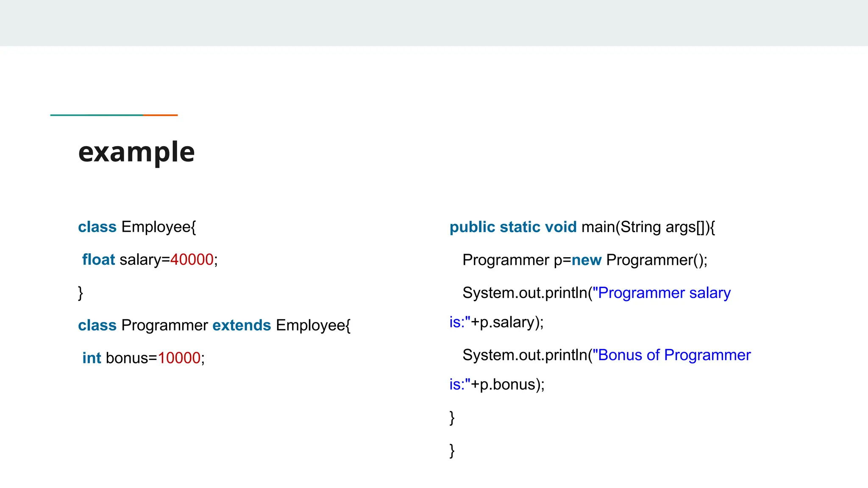Screen dimensions: 868x488
Task: Click the 'example' slide title
Action: [x=136, y=152]
